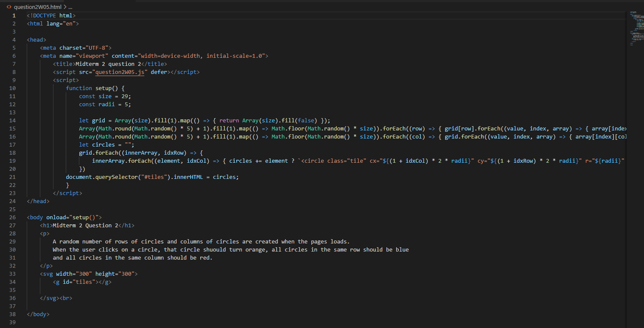The image size is (644, 328).
Task: Click the closing "</head>" tag
Action: pyautogui.click(x=38, y=201)
